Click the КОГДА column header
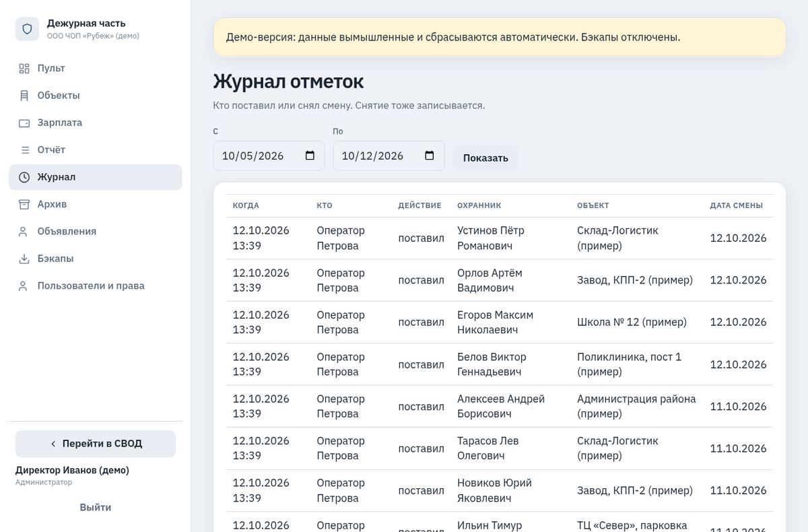Image resolution: width=808 pixels, height=532 pixels. [246, 205]
